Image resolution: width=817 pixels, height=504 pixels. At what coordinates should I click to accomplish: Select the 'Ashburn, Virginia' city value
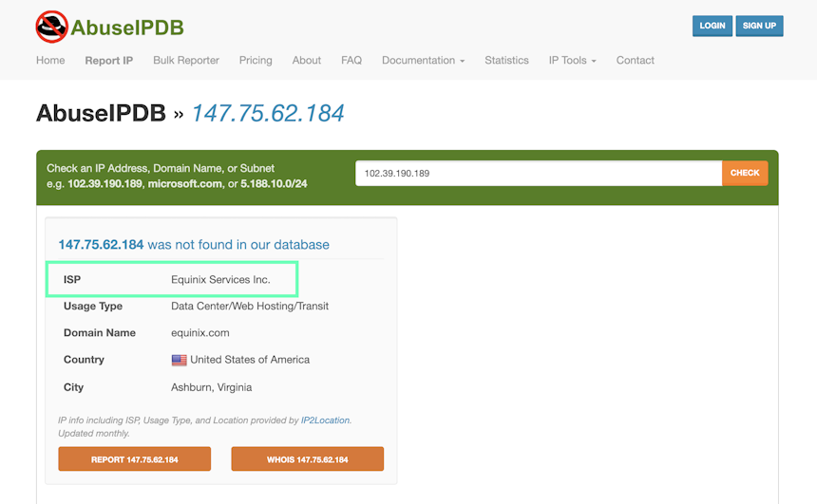pos(212,387)
